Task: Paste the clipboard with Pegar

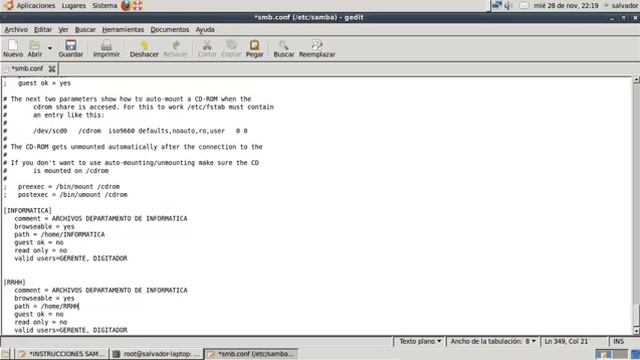Action: 254,49
